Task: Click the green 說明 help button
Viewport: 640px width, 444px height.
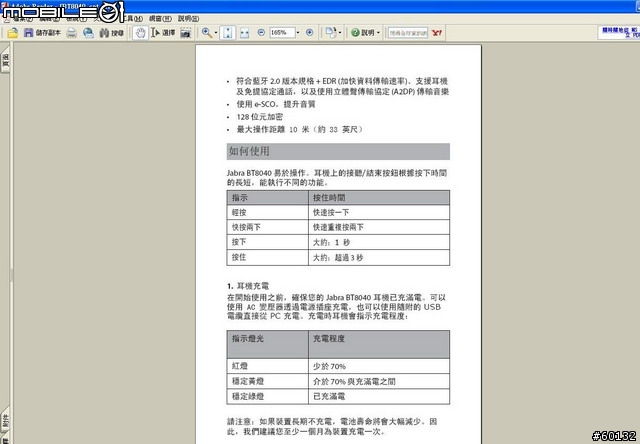Action: [x=363, y=33]
